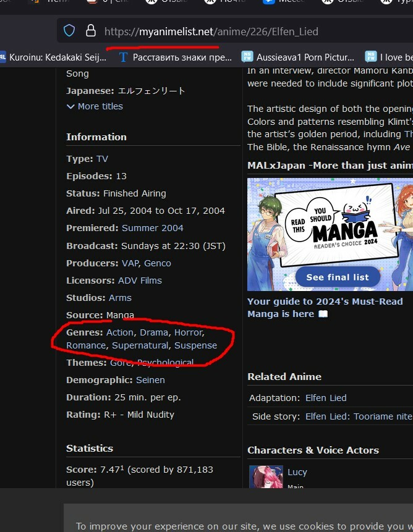Click the See final list button

click(338, 277)
